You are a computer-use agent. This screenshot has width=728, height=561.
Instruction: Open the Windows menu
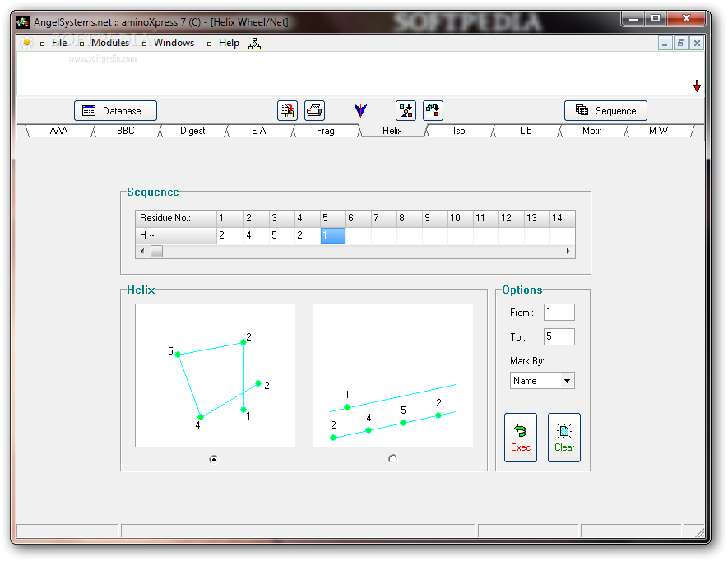[174, 43]
